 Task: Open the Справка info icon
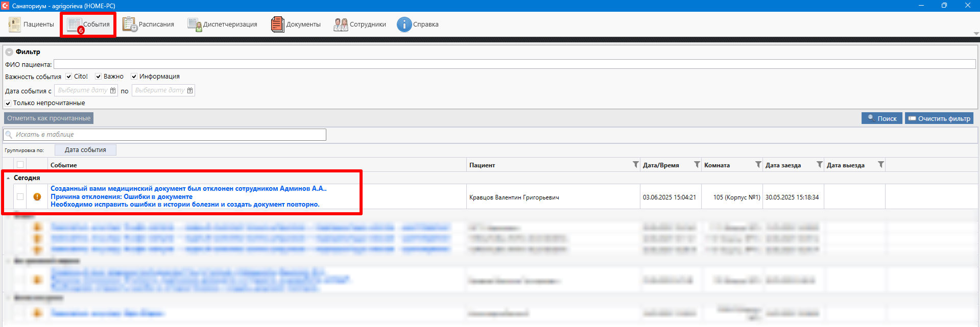(x=404, y=24)
